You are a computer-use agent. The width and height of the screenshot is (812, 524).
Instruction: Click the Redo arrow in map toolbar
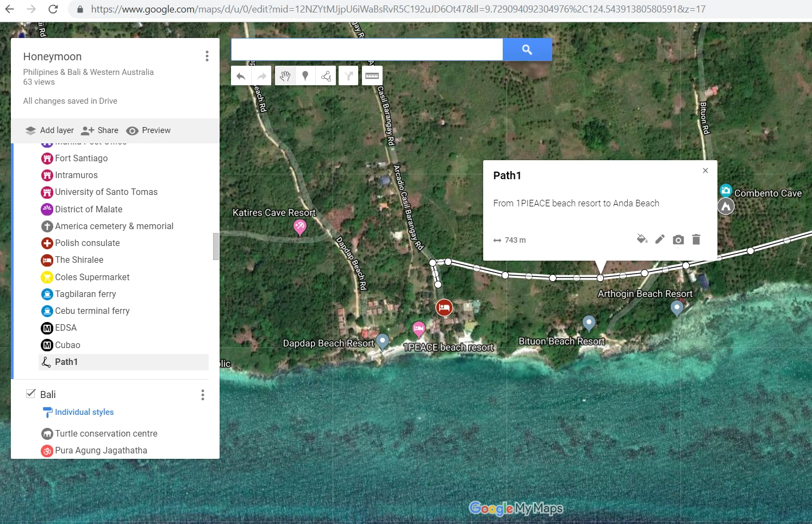pyautogui.click(x=261, y=76)
